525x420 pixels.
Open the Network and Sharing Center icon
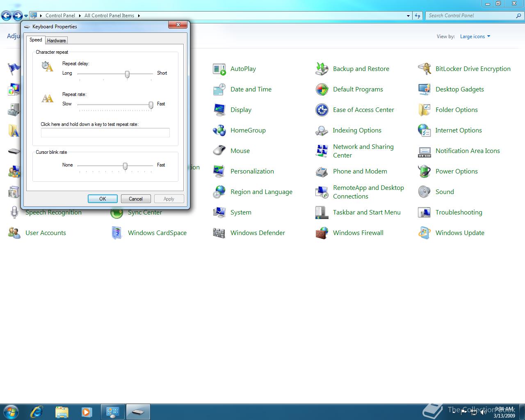pyautogui.click(x=322, y=151)
